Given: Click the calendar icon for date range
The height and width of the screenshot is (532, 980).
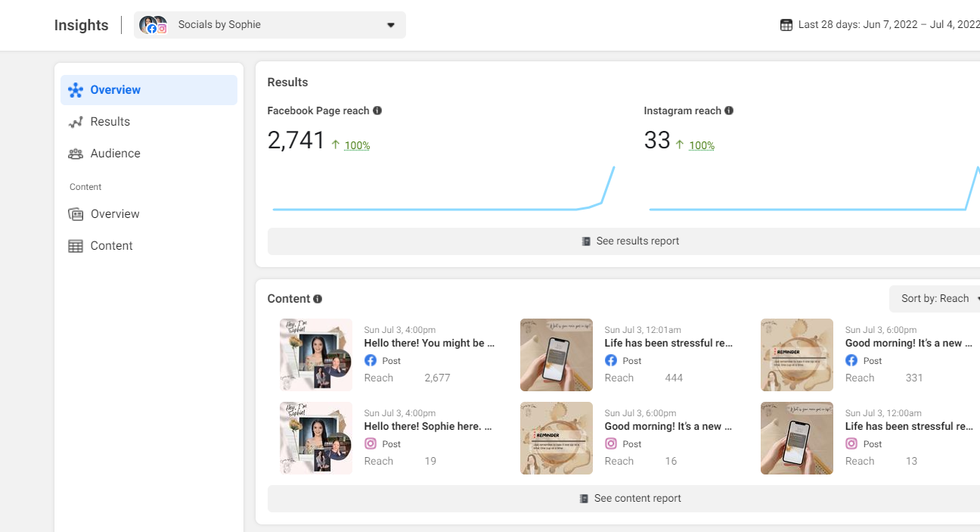Looking at the screenshot, I should [x=786, y=25].
